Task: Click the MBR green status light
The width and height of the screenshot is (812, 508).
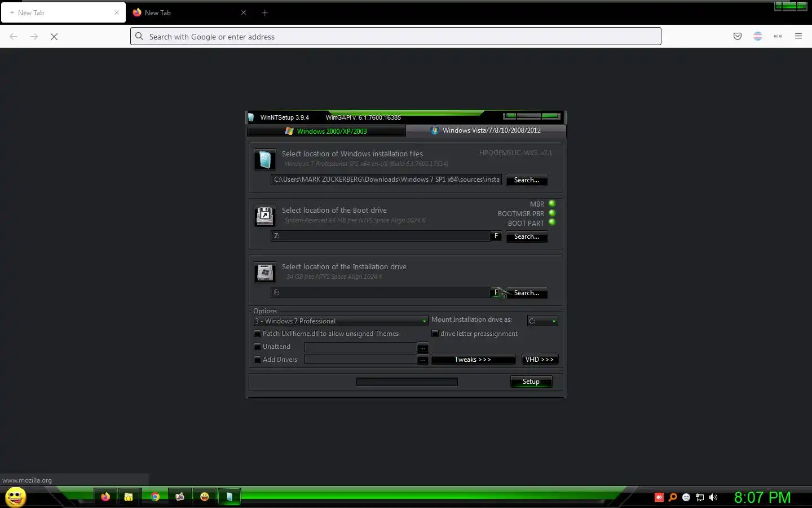Action: [x=552, y=204]
